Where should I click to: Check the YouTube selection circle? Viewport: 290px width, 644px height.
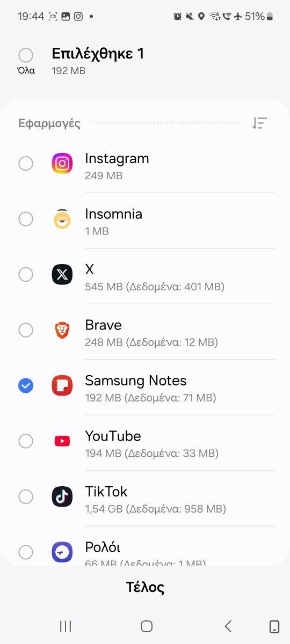(x=26, y=441)
